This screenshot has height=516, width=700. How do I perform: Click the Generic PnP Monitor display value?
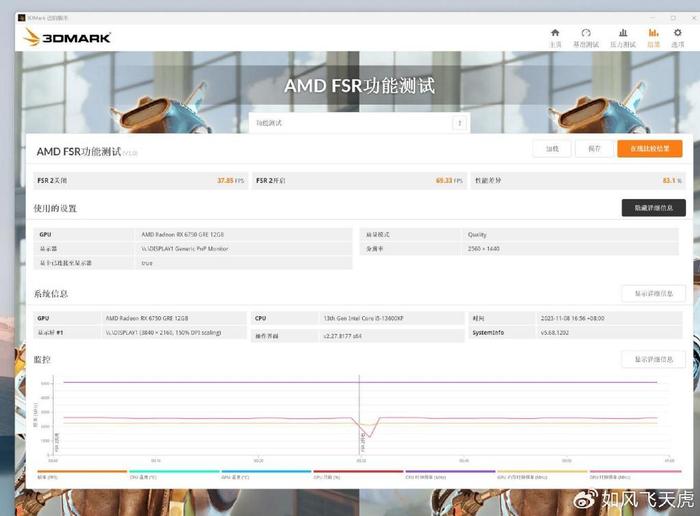(x=185, y=249)
